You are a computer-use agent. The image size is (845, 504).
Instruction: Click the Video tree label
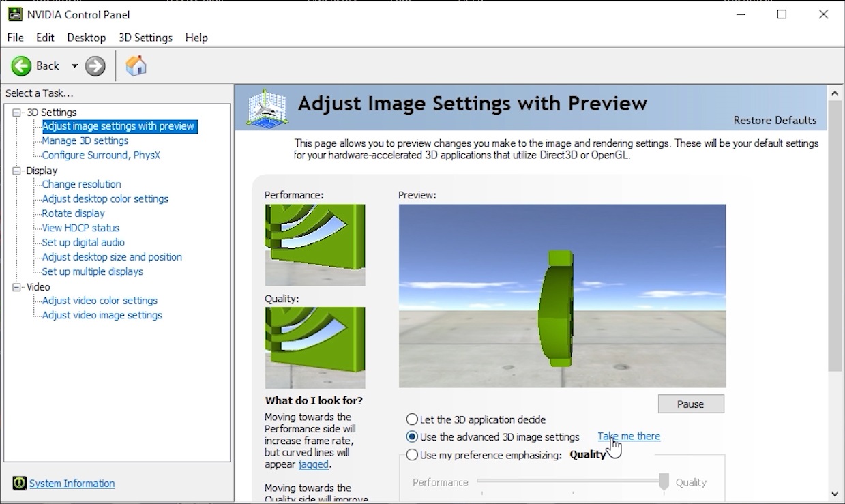point(38,287)
